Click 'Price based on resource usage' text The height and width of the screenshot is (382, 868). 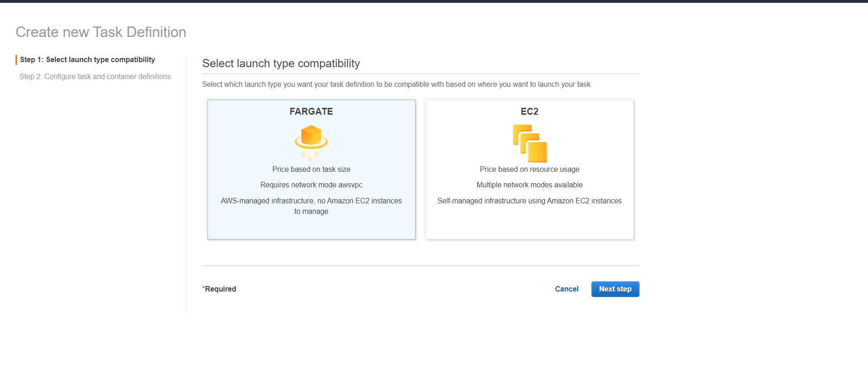tap(529, 170)
